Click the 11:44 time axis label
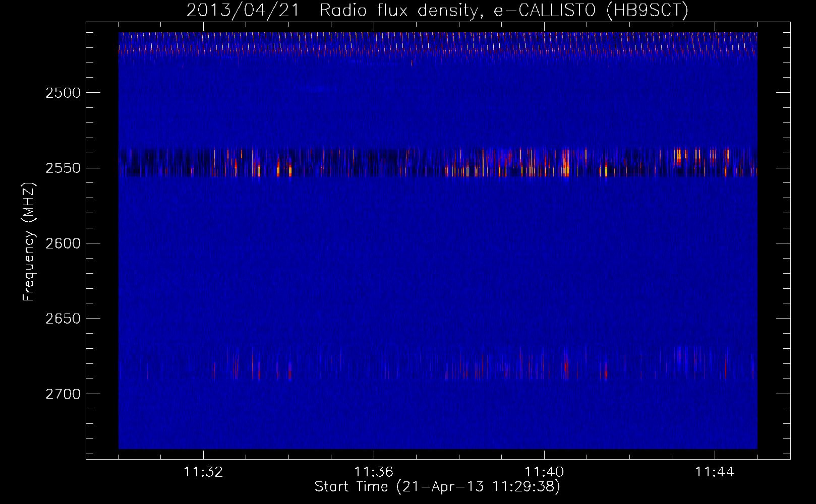The height and width of the screenshot is (504, 816). pyautogui.click(x=715, y=472)
